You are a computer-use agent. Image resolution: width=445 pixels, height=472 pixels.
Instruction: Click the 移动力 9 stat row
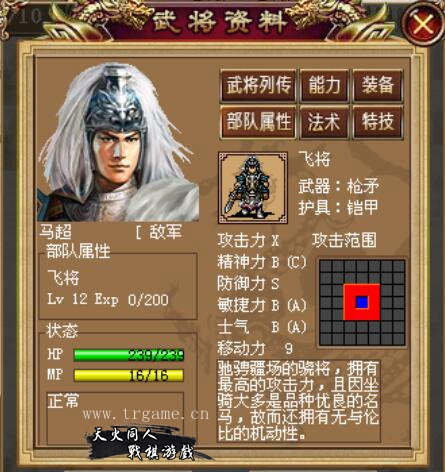[x=255, y=348]
